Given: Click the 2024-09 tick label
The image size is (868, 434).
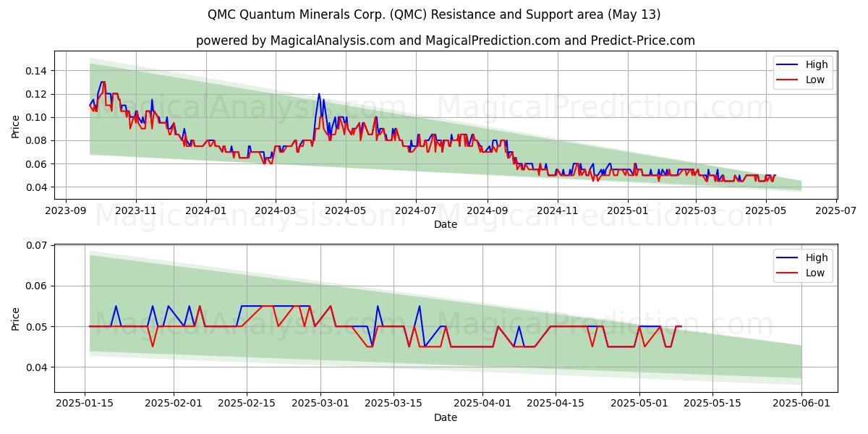Looking at the screenshot, I should point(487,210).
